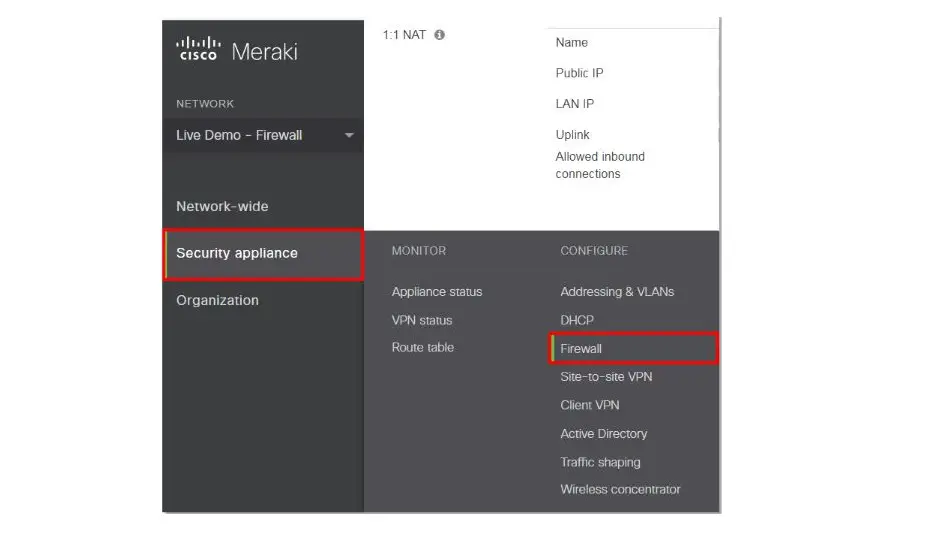Click the Allowed inbound connections label

coord(600,165)
